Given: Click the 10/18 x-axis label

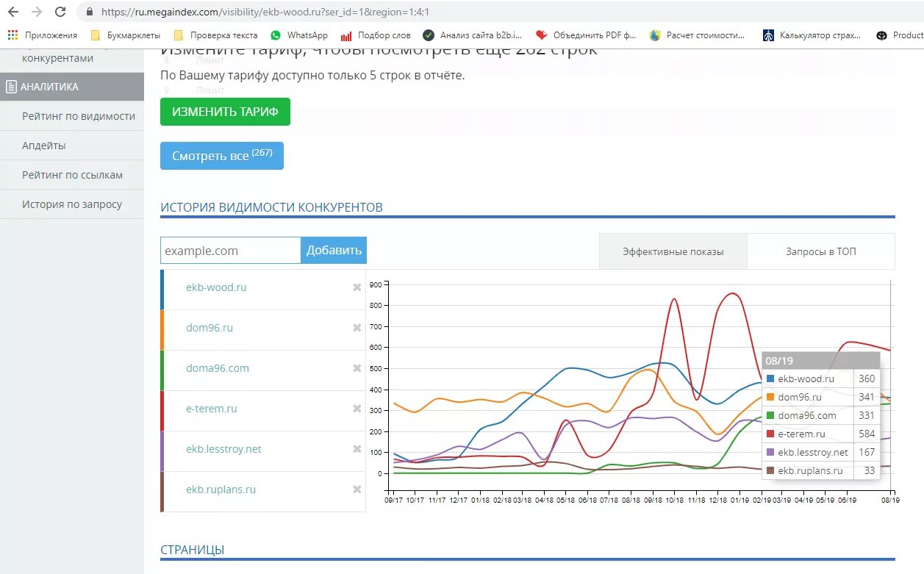Looking at the screenshot, I should (675, 500).
